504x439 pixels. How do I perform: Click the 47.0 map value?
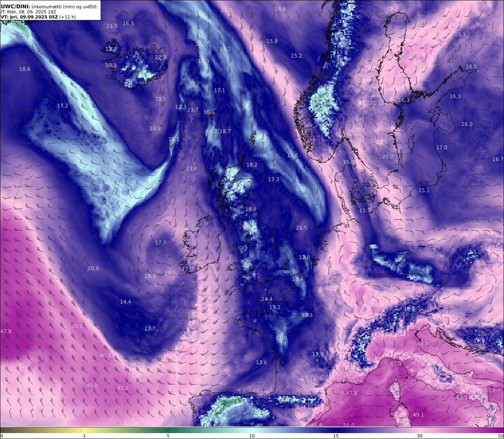[396, 363]
